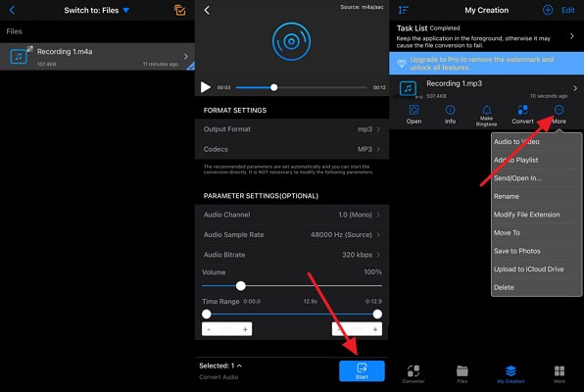Image resolution: width=584 pixels, height=392 pixels.
Task: Switch to the My Creation tab
Action: pos(511,374)
